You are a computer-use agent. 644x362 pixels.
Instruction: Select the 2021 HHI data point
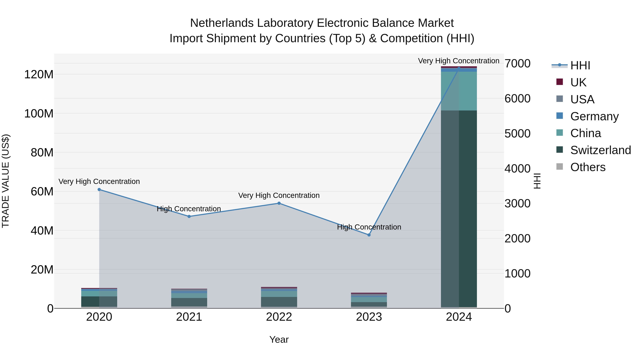click(x=189, y=216)
